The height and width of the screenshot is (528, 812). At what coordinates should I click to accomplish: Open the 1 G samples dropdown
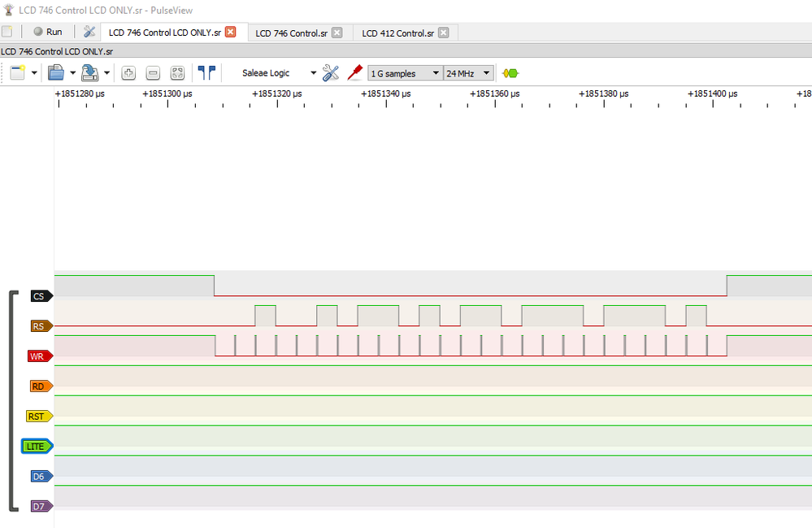tap(405, 73)
